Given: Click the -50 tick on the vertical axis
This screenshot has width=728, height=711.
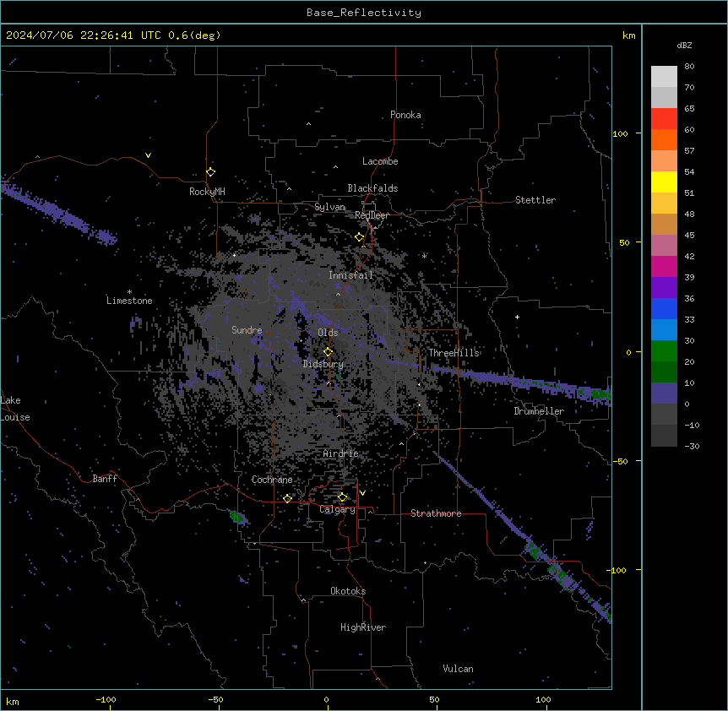Looking at the screenshot, I should 620,461.
